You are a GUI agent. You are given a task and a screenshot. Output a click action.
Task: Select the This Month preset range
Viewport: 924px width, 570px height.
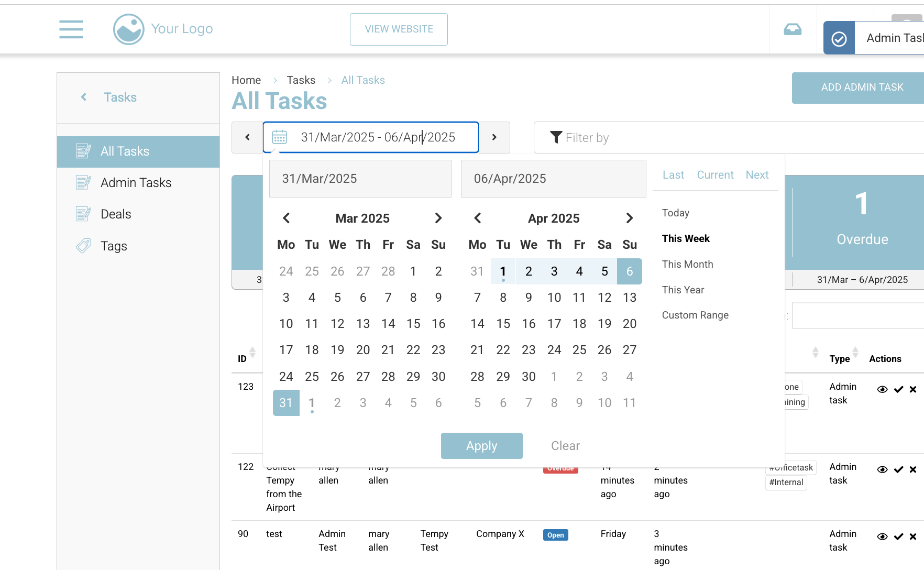[687, 264]
